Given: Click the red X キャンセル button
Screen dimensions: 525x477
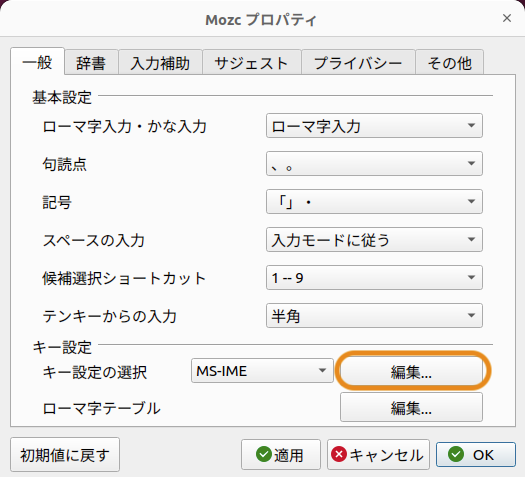Looking at the screenshot, I should 378,455.
